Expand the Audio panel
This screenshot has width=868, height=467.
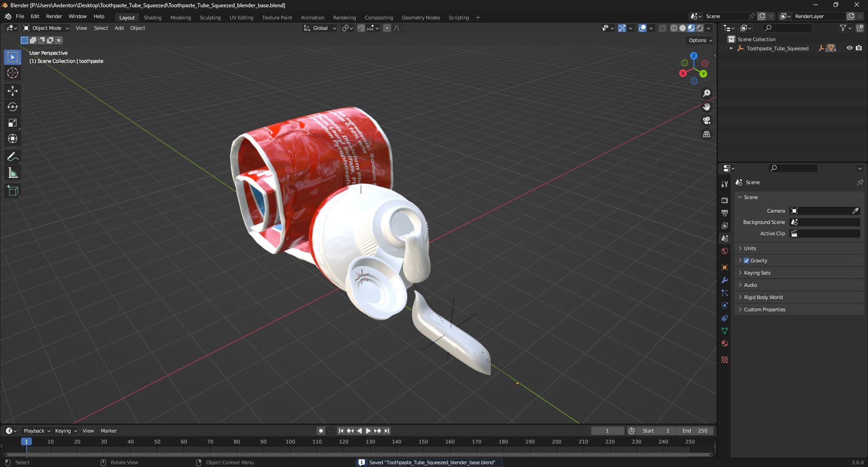[x=799, y=285]
